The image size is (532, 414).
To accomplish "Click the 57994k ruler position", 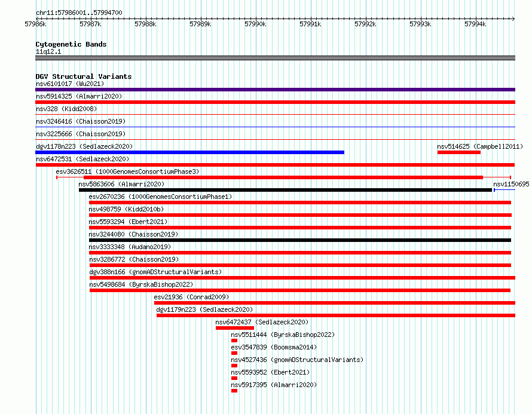I will click(475, 24).
